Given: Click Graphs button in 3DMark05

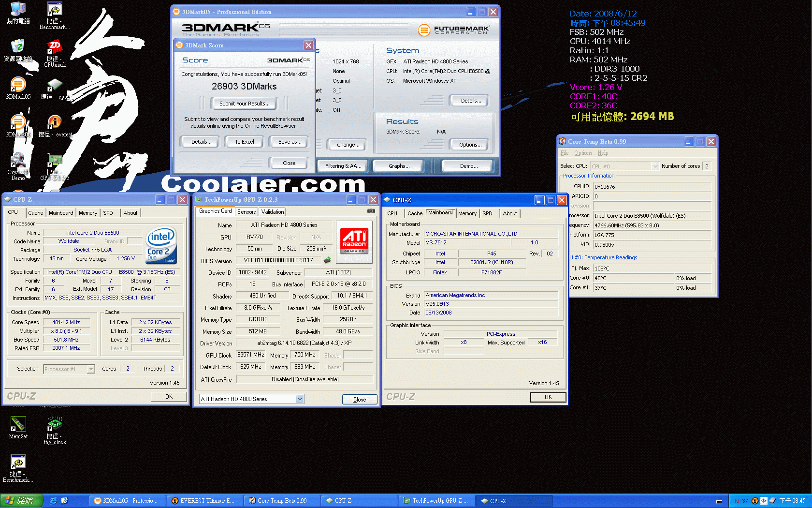Looking at the screenshot, I should coord(399,166).
